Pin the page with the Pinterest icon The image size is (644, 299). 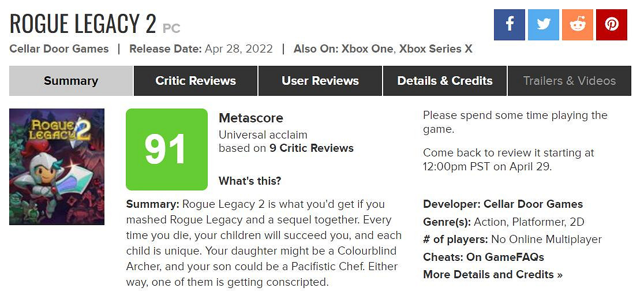[x=612, y=25]
